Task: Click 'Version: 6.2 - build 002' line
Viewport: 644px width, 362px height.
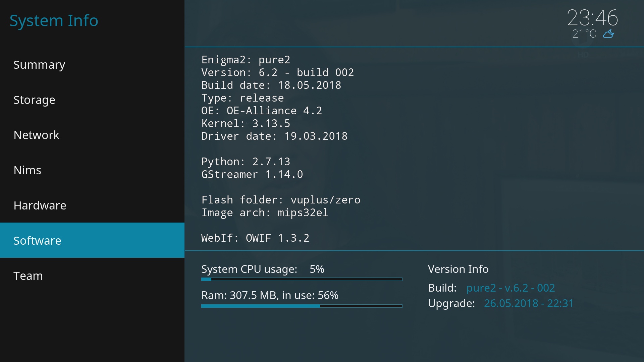Action: tap(277, 72)
